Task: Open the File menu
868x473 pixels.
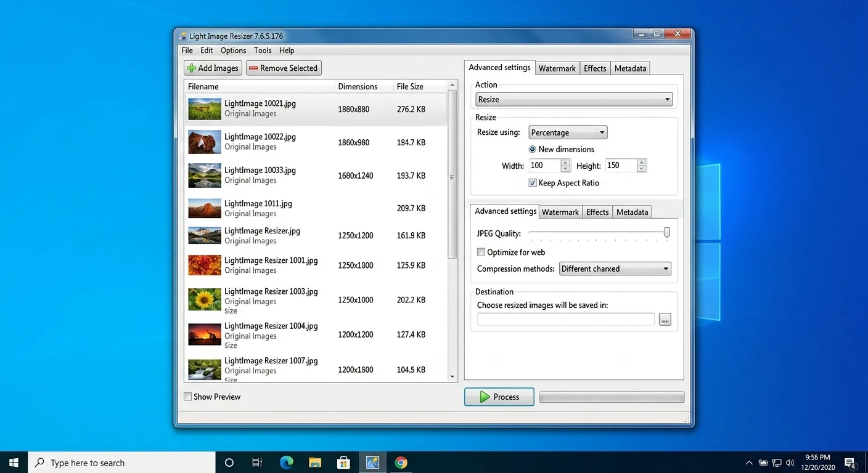Action: pyautogui.click(x=187, y=51)
